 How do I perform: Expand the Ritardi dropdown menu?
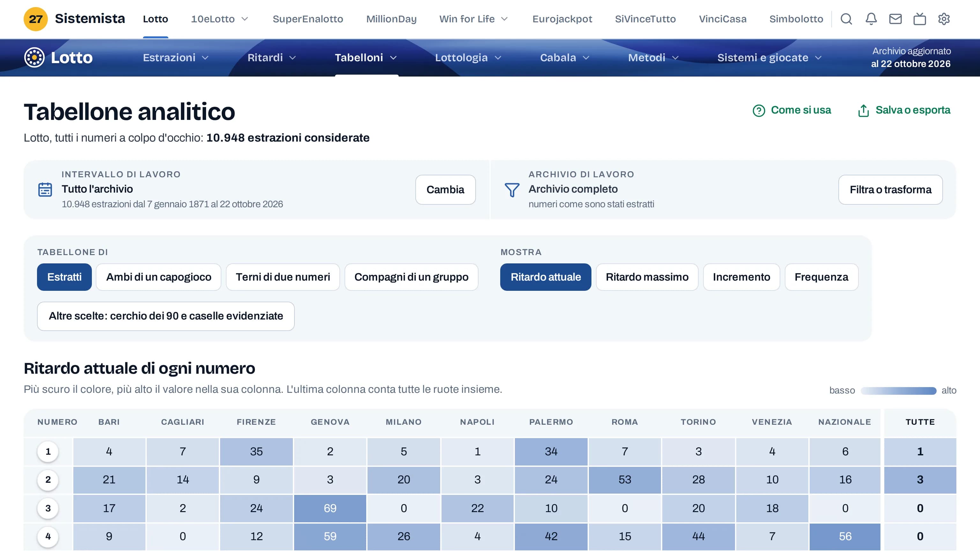coord(271,57)
